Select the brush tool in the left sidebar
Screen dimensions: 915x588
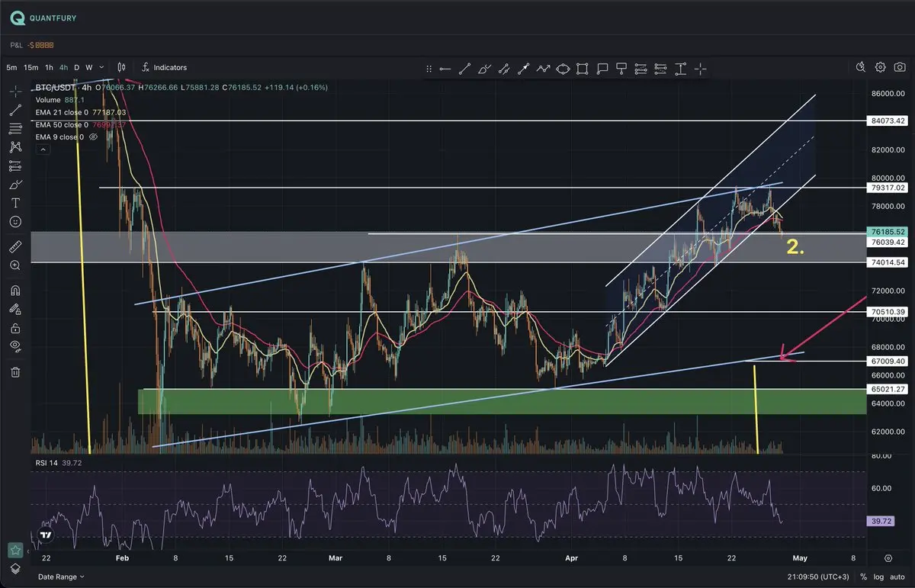pyautogui.click(x=15, y=185)
